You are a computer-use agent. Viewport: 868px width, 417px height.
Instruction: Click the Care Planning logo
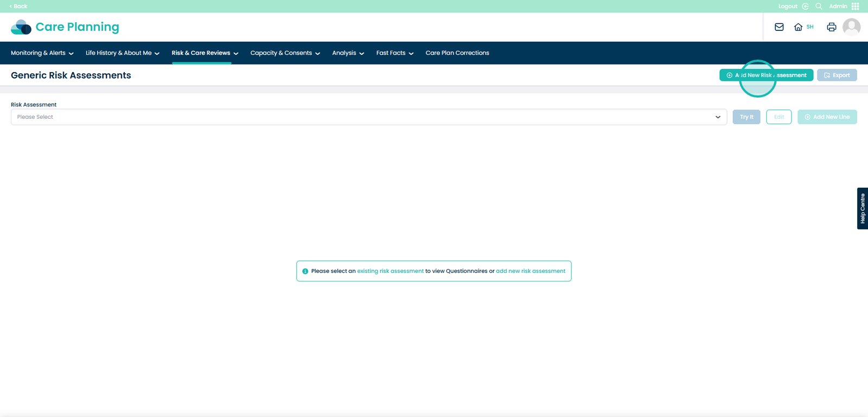click(65, 27)
